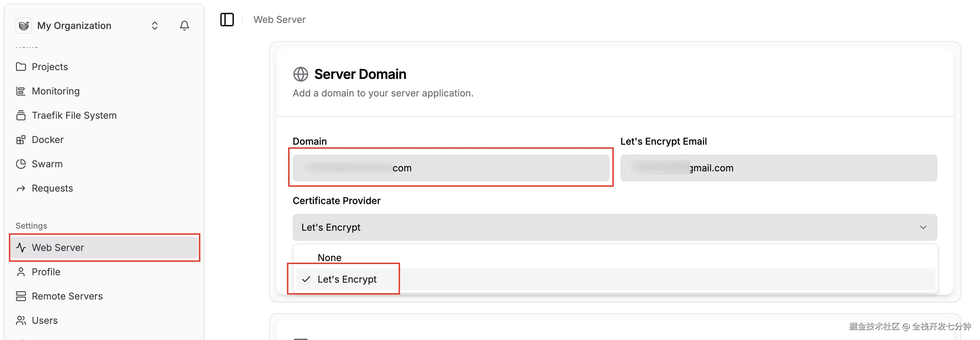The height and width of the screenshot is (340, 980).
Task: Click the Domain input field
Action: pyautogui.click(x=450, y=168)
